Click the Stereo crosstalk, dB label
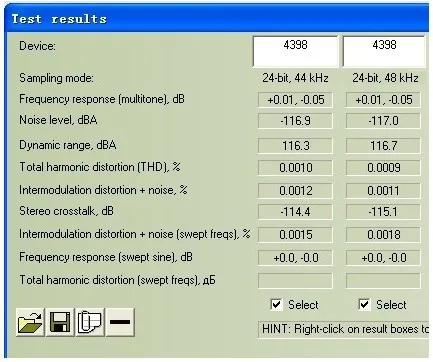433x362 pixels. (x=66, y=211)
